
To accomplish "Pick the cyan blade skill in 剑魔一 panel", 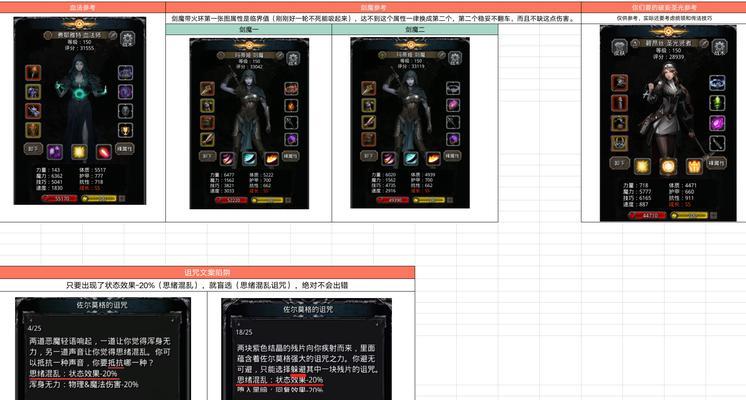I will [x=249, y=158].
